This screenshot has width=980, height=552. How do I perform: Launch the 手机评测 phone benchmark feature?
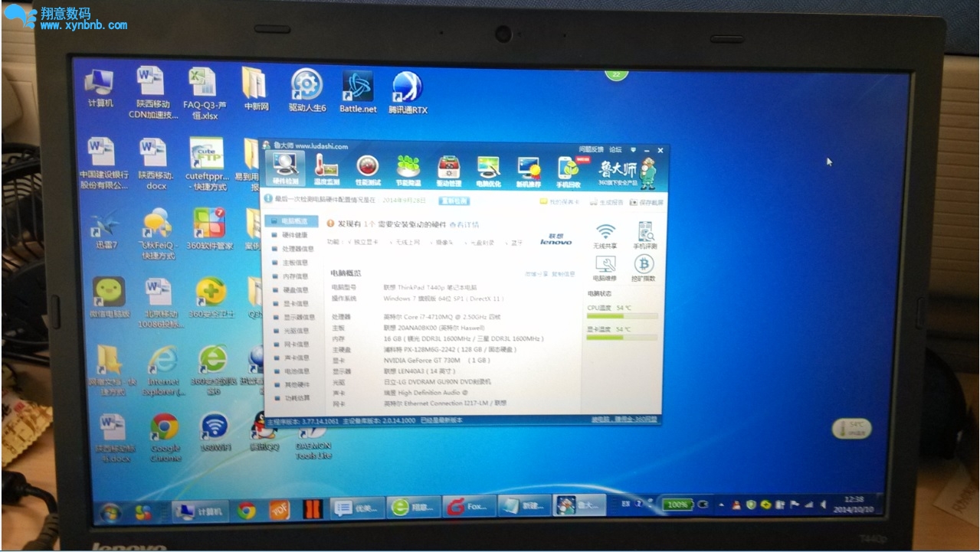[644, 236]
